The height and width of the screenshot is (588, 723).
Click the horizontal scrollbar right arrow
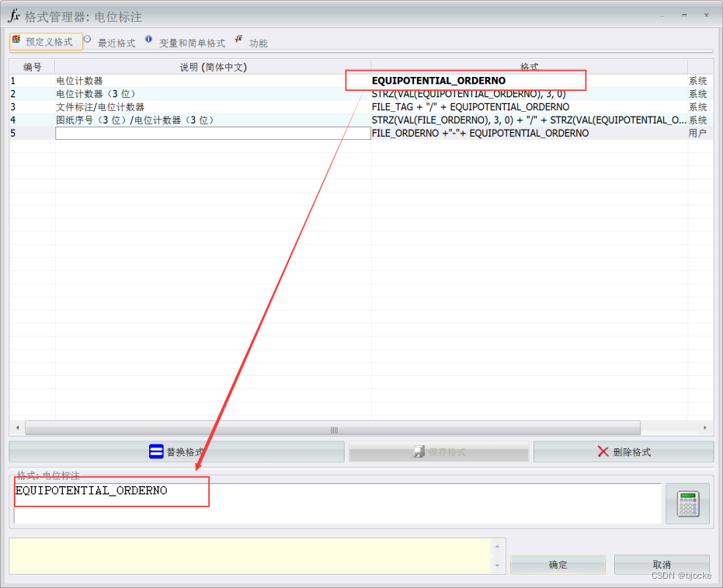pyautogui.click(x=704, y=428)
